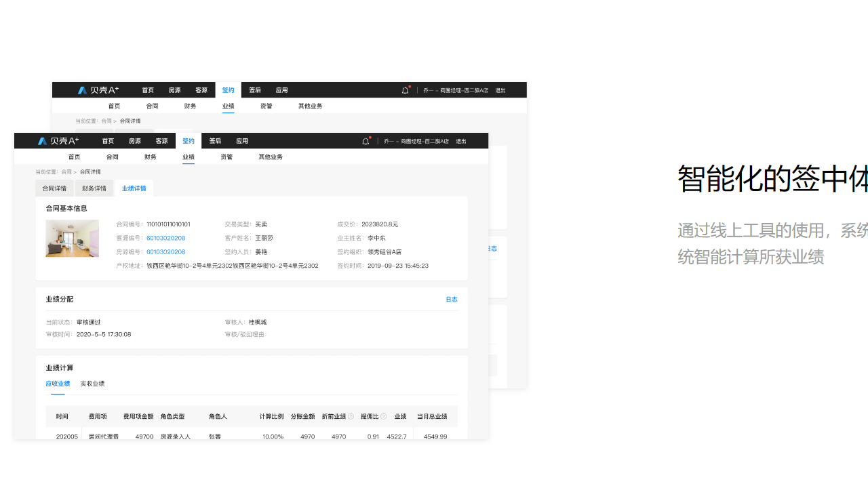Viewport: 868px width, 488px height.
Task: Click 退出 in the back window
Action: point(500,90)
